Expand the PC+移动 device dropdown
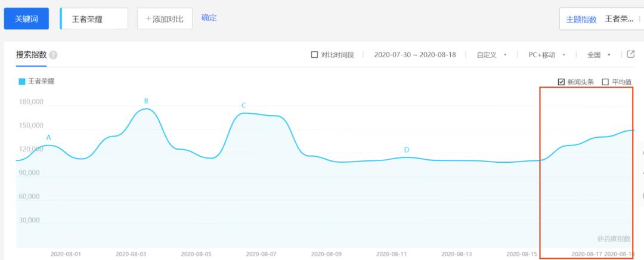This screenshot has width=644, height=260. pos(547,55)
